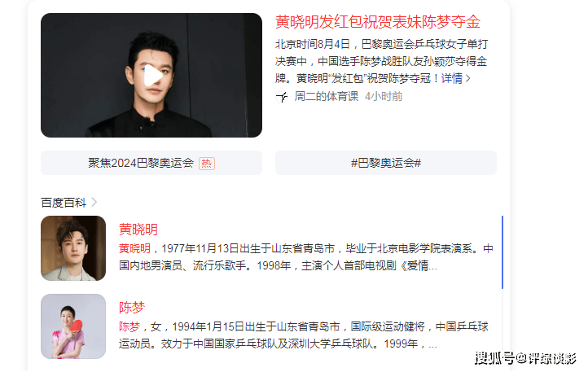Screen dimensions: 588x372
Task: Click the 热 hot badge icon
Action: tap(207, 164)
